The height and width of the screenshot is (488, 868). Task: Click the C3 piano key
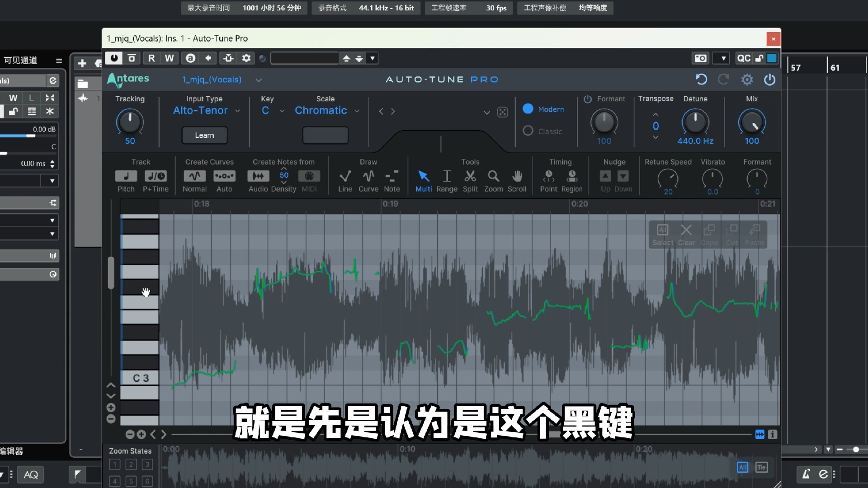point(140,378)
